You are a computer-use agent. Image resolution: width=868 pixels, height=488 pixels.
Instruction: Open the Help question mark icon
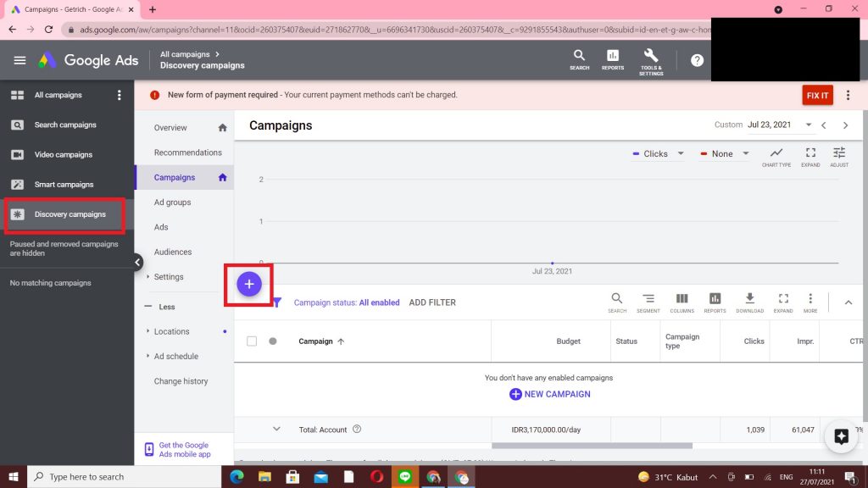[697, 60]
